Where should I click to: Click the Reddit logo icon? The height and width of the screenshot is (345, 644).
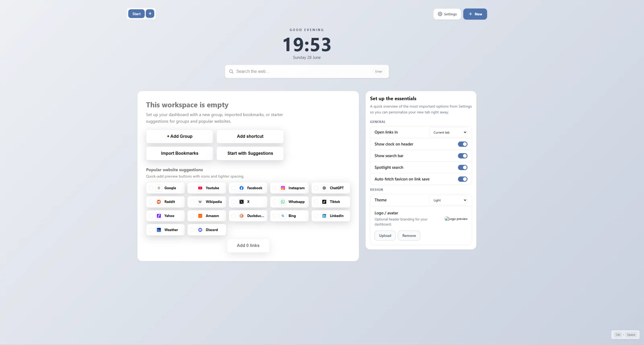[x=159, y=202]
